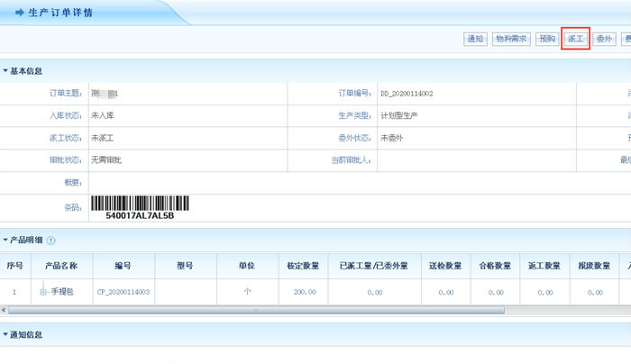Click the 手提包 product name
Image resolution: width=631 pixels, height=364 pixels.
coord(62,292)
